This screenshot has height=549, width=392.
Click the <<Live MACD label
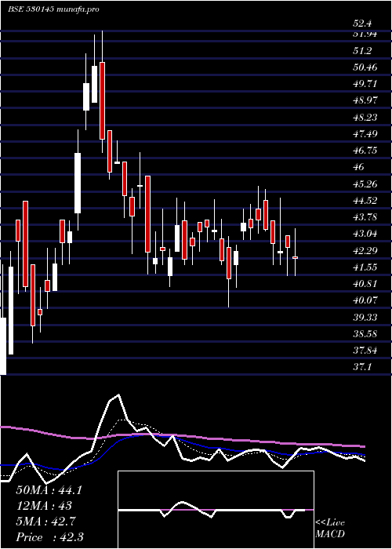click(330, 529)
